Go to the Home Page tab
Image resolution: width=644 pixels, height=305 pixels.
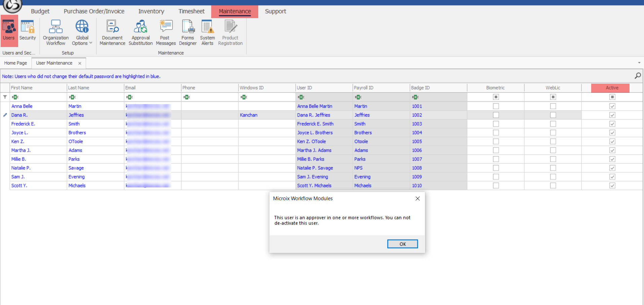[15, 63]
